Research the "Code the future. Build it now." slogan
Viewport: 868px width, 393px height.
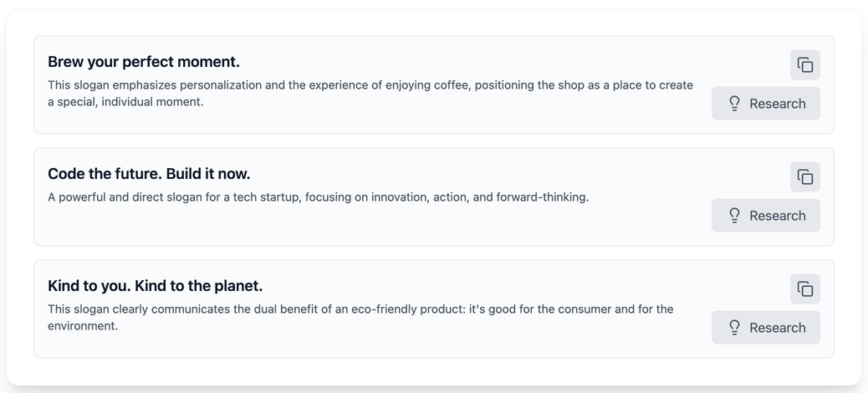coord(766,216)
